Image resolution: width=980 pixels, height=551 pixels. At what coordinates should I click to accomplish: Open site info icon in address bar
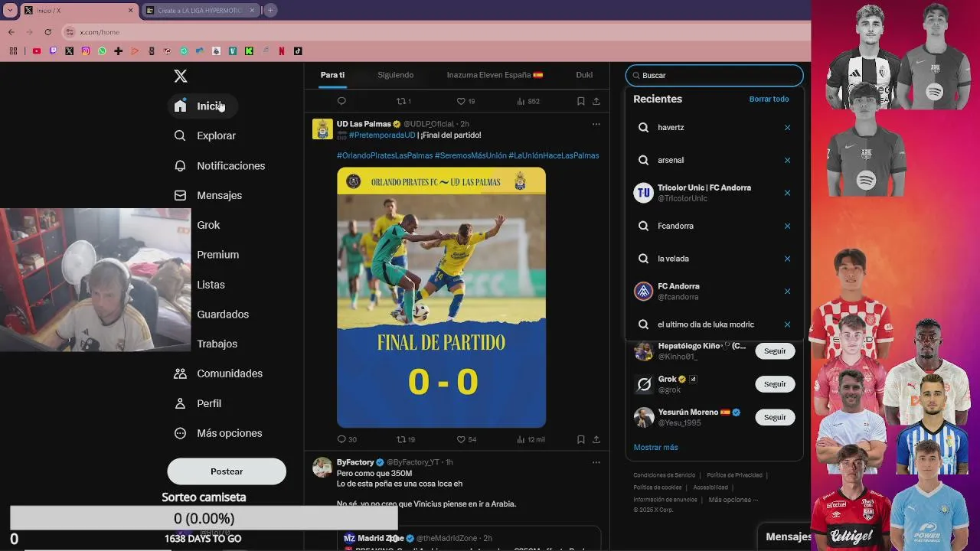click(x=70, y=32)
